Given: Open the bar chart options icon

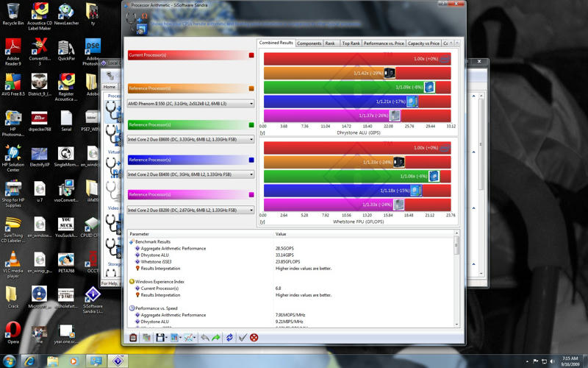Looking at the screenshot, I should (x=174, y=338).
